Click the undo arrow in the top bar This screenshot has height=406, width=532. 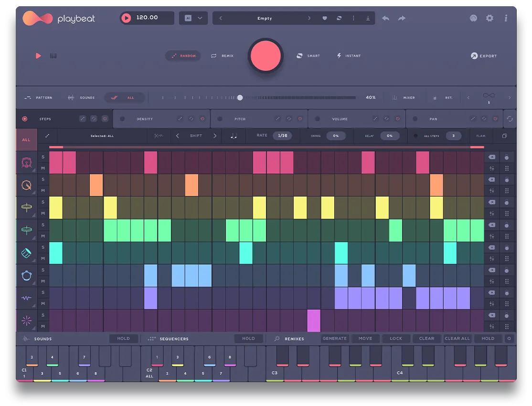(387, 18)
